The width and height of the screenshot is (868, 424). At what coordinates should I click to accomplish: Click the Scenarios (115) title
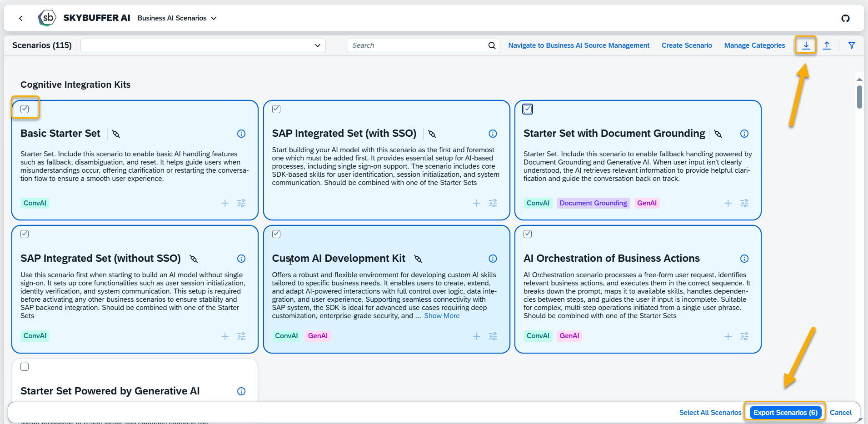[42, 45]
